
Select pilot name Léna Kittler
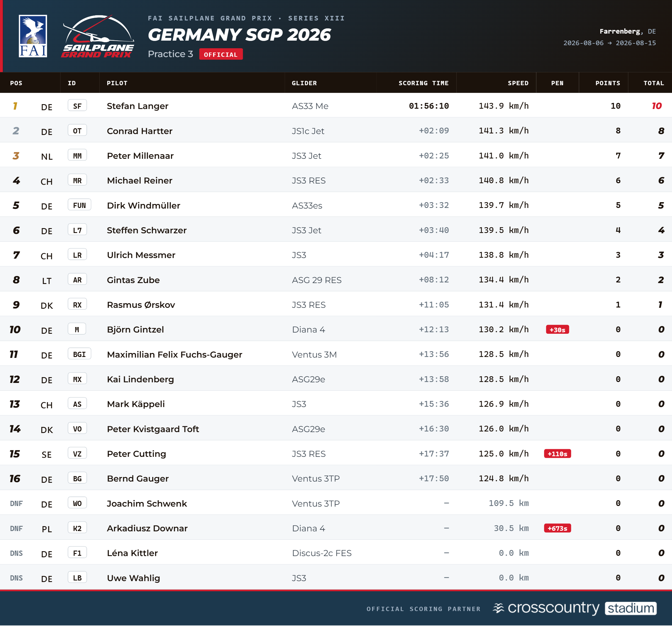coord(132,553)
